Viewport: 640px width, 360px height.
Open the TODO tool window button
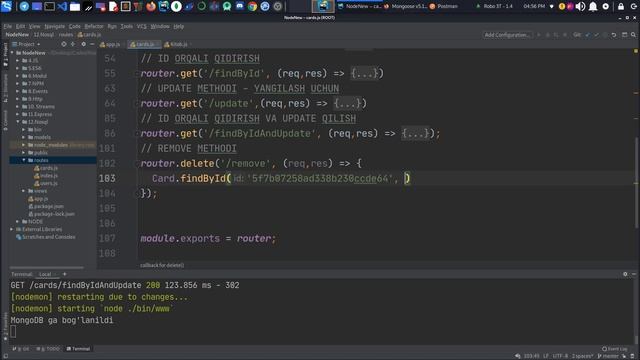48,349
